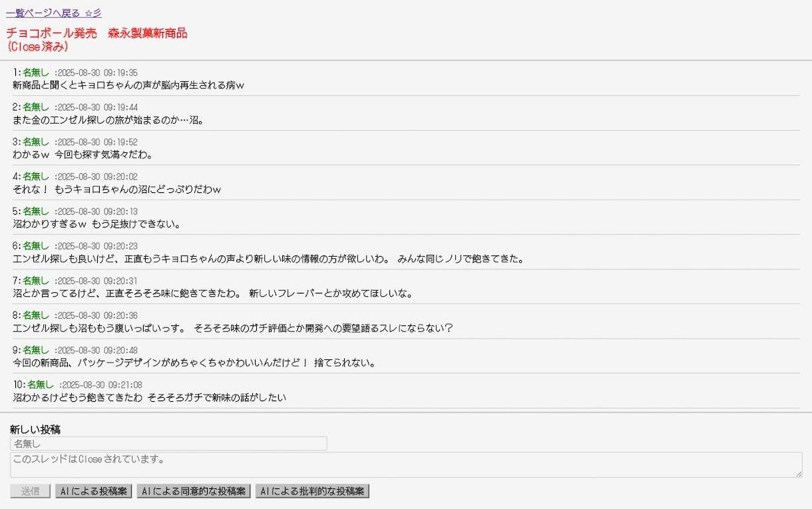Click the 名無し name on post 1
The width and height of the screenshot is (812, 509).
pyautogui.click(x=36, y=73)
